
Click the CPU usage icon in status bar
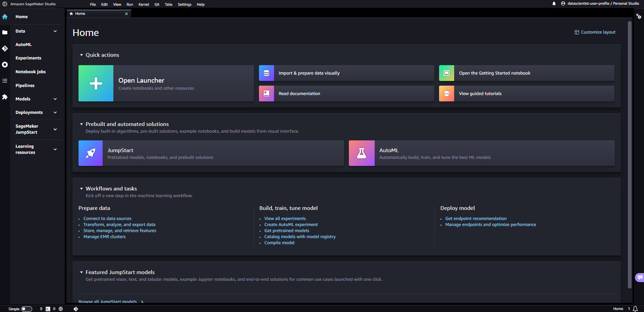point(61,309)
